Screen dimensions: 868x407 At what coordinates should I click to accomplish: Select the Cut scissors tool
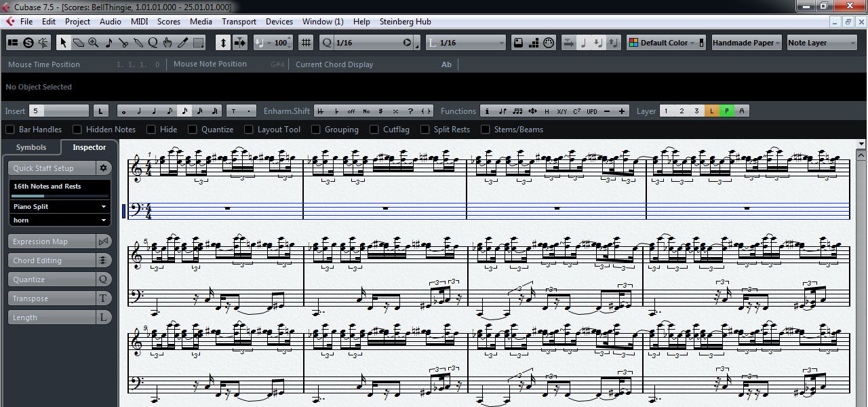tap(123, 43)
